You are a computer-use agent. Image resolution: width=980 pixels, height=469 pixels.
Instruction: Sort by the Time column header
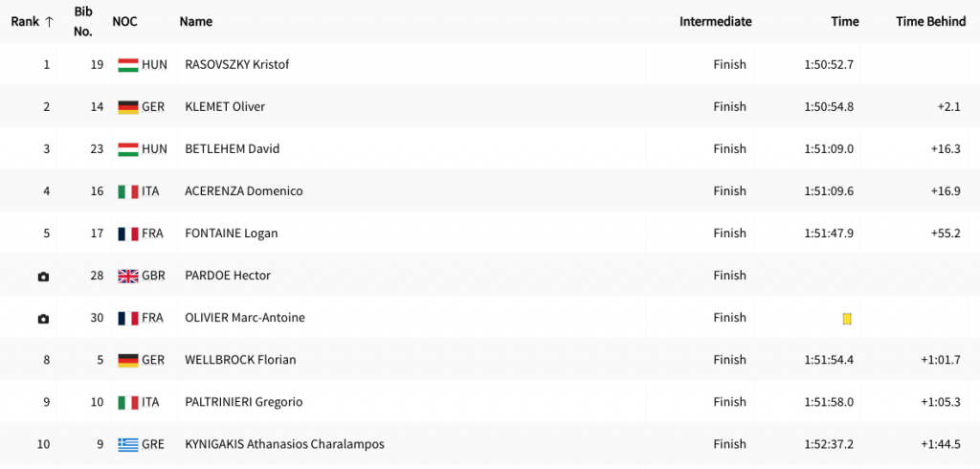point(844,21)
